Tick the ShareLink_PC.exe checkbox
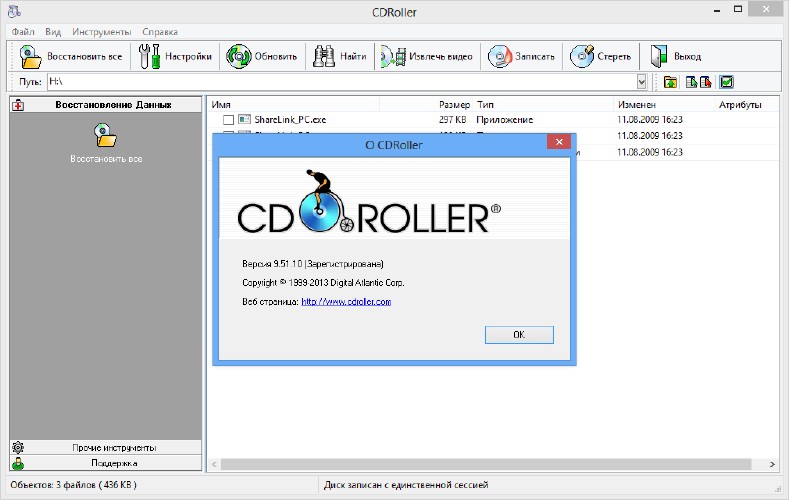The width and height of the screenshot is (789, 500). coord(228,120)
